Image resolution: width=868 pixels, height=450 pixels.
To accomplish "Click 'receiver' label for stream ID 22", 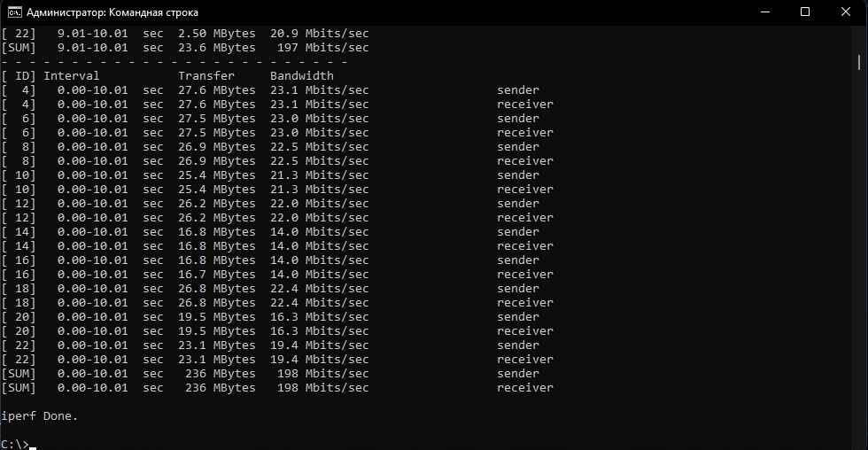I will (x=525, y=359).
